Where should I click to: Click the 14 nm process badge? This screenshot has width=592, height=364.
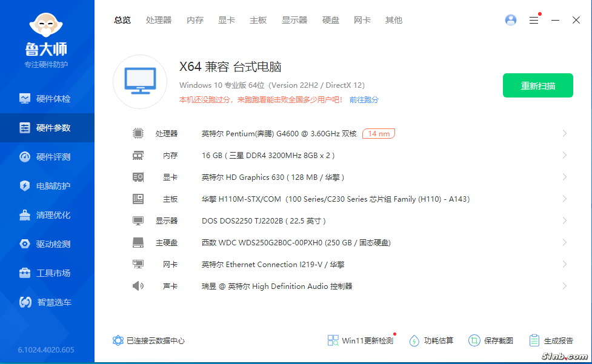[x=379, y=133]
